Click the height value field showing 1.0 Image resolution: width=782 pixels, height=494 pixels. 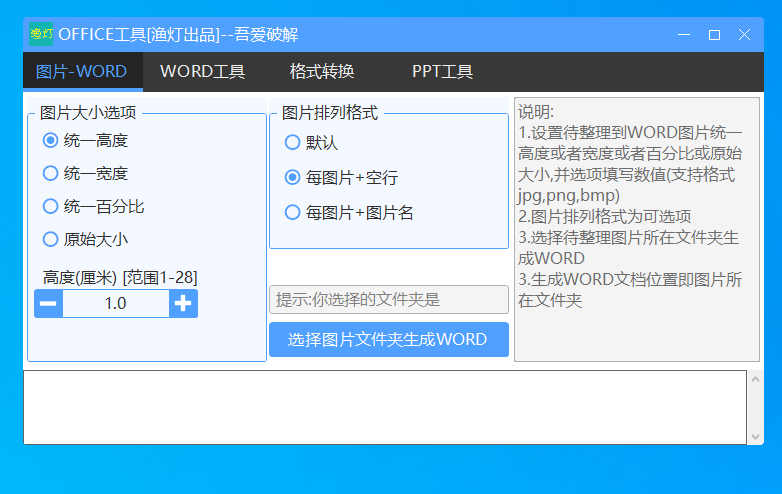click(x=116, y=303)
